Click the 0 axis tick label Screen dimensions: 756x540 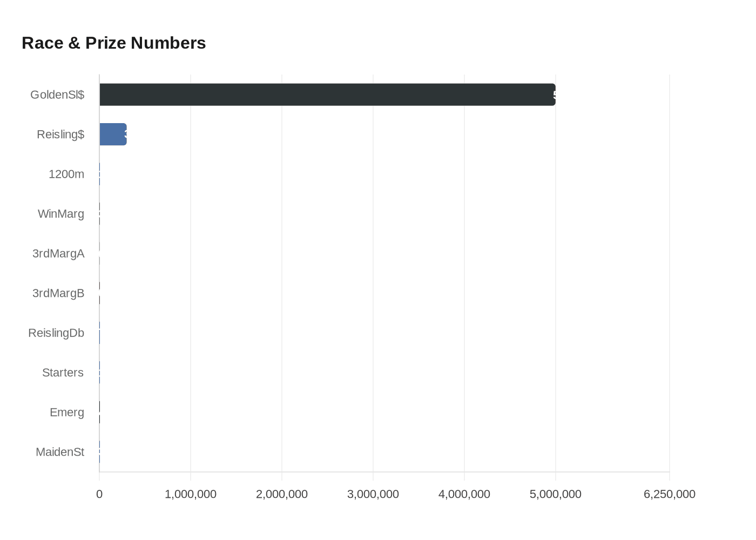pyautogui.click(x=99, y=493)
